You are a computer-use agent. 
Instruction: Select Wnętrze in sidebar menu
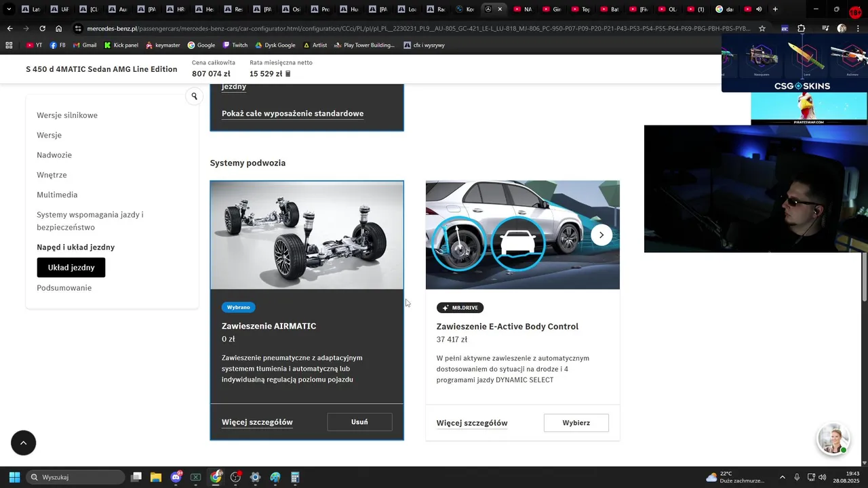(52, 175)
